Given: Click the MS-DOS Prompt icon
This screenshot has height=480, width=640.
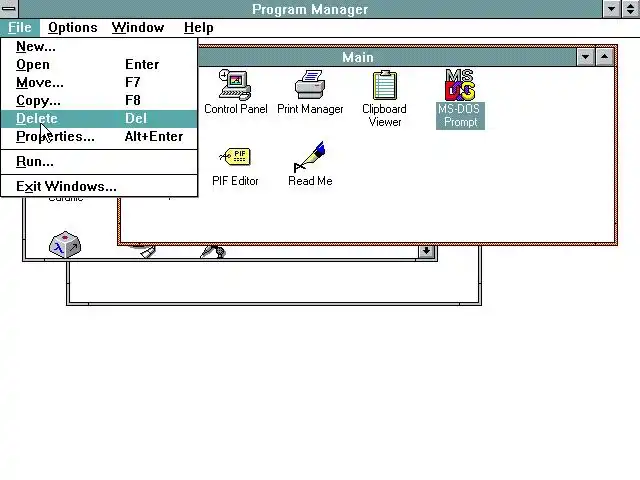Looking at the screenshot, I should 460,98.
